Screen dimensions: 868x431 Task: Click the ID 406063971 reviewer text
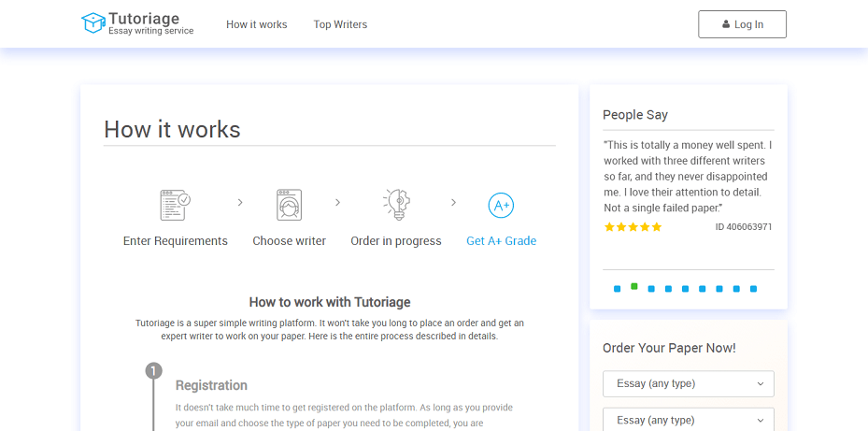(744, 226)
